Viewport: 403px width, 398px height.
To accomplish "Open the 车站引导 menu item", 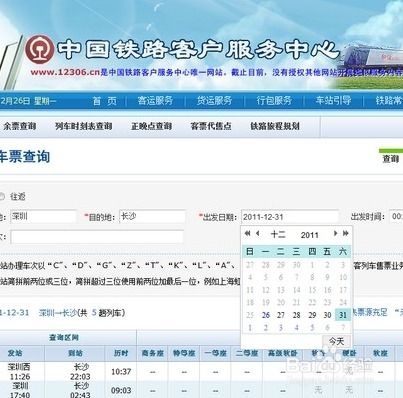I will tap(333, 101).
